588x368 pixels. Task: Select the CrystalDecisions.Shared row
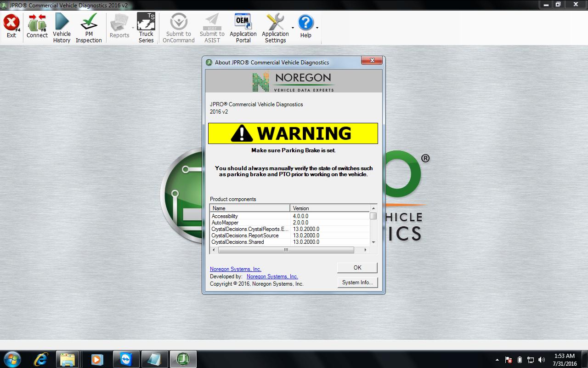coord(290,242)
